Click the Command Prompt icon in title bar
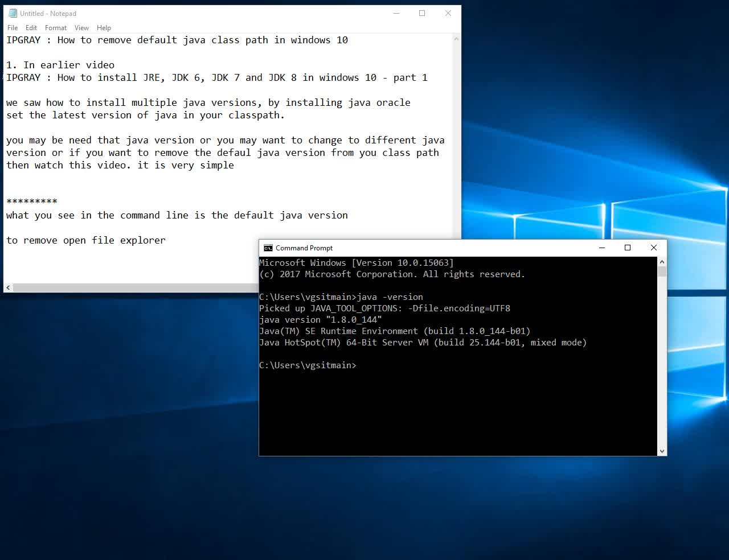 pos(268,248)
